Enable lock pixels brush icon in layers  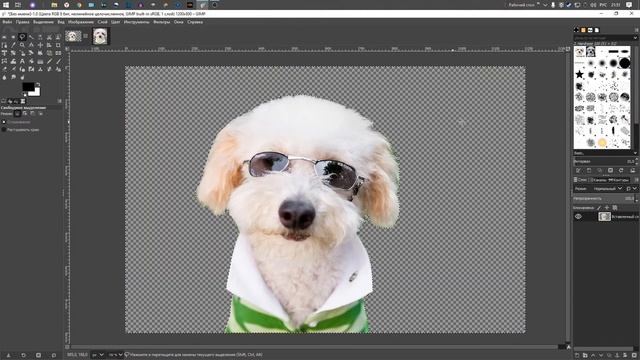(599, 208)
